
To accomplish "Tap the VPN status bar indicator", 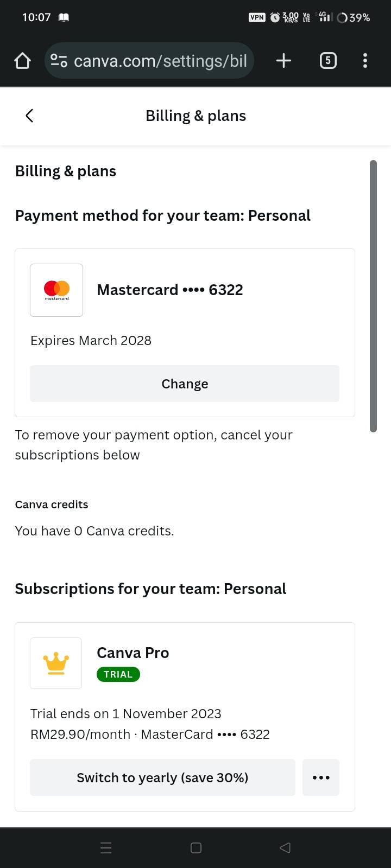I will pos(257,17).
